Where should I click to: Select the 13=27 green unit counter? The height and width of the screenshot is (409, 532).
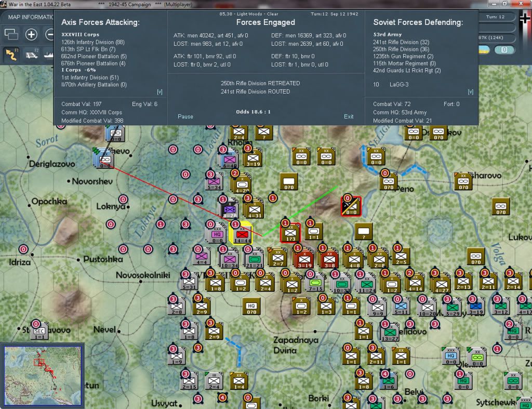coord(390,332)
